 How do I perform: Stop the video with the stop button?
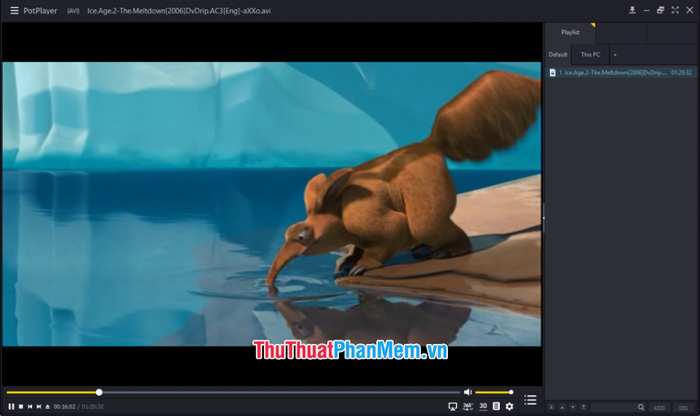21,407
